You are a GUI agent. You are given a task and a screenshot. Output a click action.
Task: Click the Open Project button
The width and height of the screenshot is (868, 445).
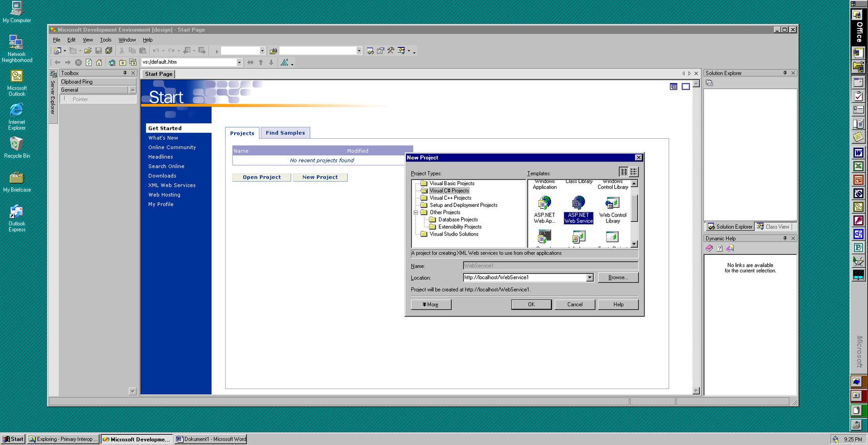click(x=261, y=177)
